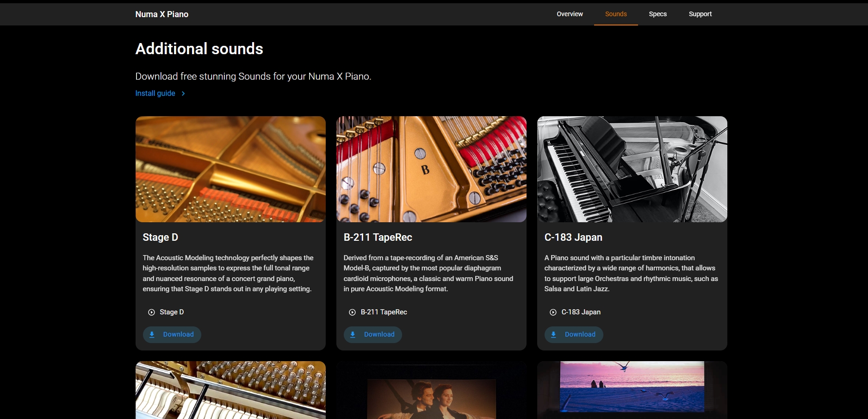
Task: Click the upright piano hammers thumbnail
Action: click(x=230, y=390)
